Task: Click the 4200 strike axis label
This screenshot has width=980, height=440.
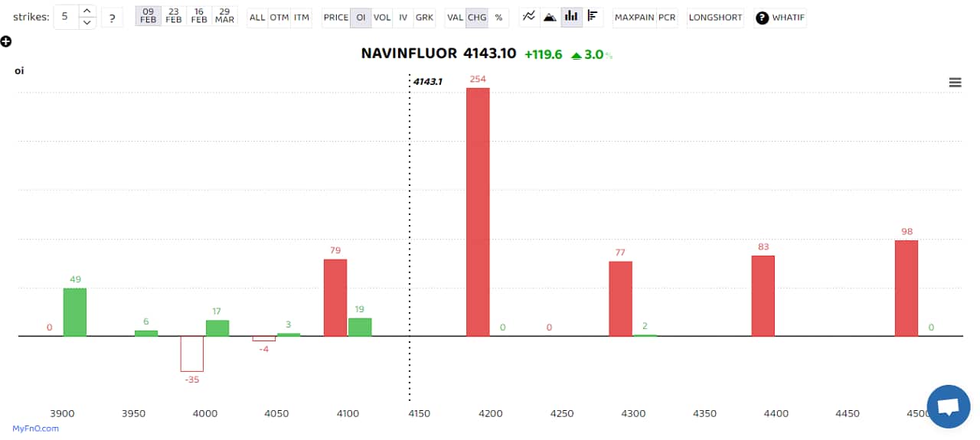Action: tap(491, 413)
